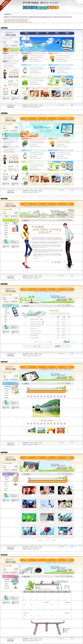Open the board search category dropdown on sub page 02
Viewport: 83px width, 644px height.
coord(37,346)
